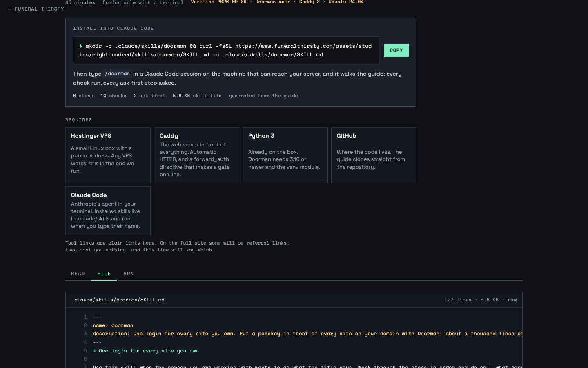Open the RUN tab
Screen dimensions: 588x368
click(x=129, y=274)
